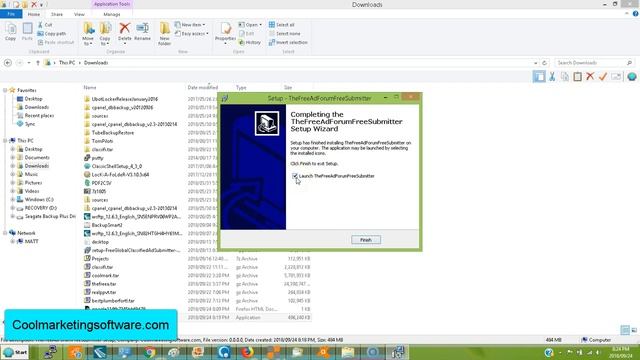
Task: Click Select none in ribbon
Action: (284, 33)
